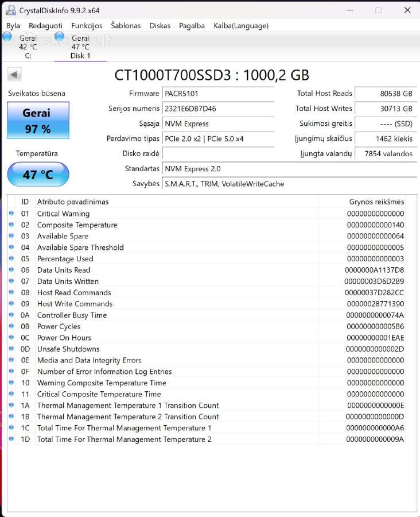This screenshot has height=517, width=420.
Task: Click the Grynos reikšmės column header
Action: click(361, 202)
